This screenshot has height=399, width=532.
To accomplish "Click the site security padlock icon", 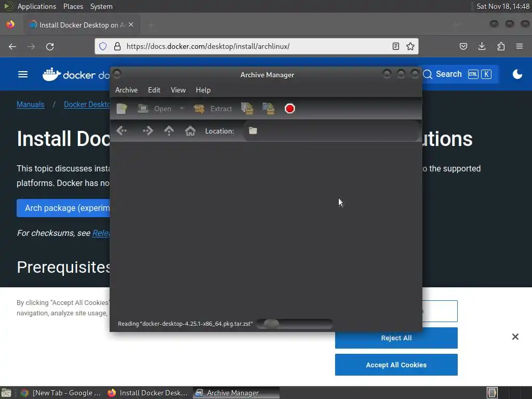I will tap(117, 46).
